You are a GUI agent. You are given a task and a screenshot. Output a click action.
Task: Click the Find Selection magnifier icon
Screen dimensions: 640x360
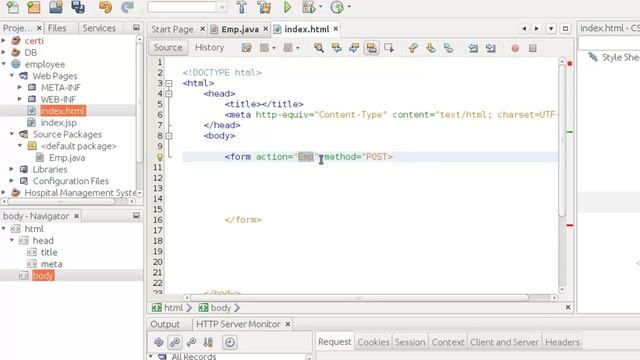pyautogui.click(x=319, y=48)
